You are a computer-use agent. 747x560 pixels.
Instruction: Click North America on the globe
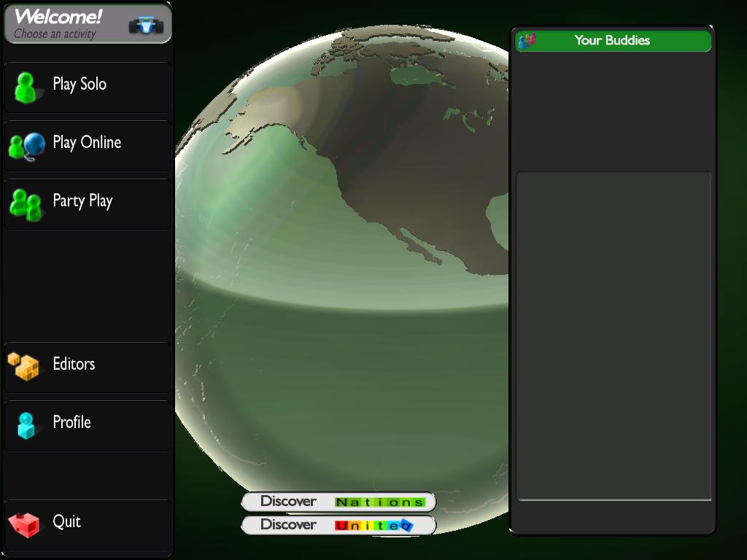click(x=409, y=182)
